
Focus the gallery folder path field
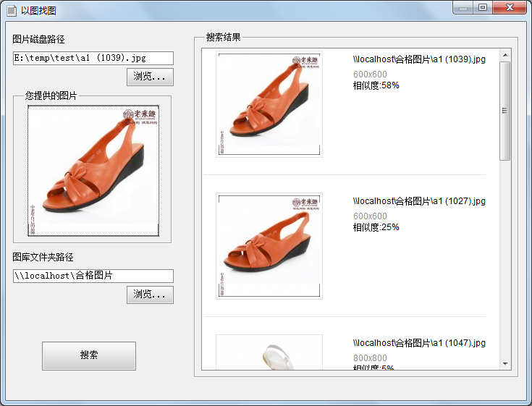point(93,276)
